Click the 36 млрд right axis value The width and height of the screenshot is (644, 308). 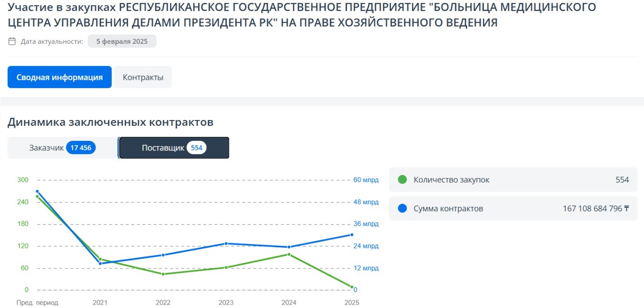tap(366, 224)
